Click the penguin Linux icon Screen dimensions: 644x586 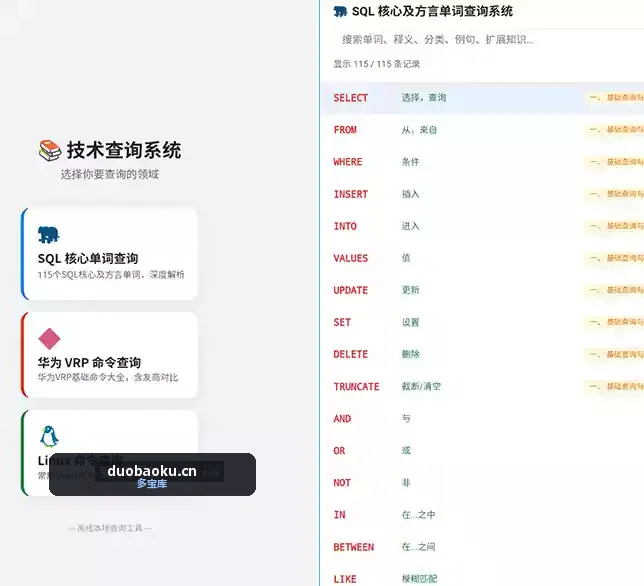pos(49,436)
